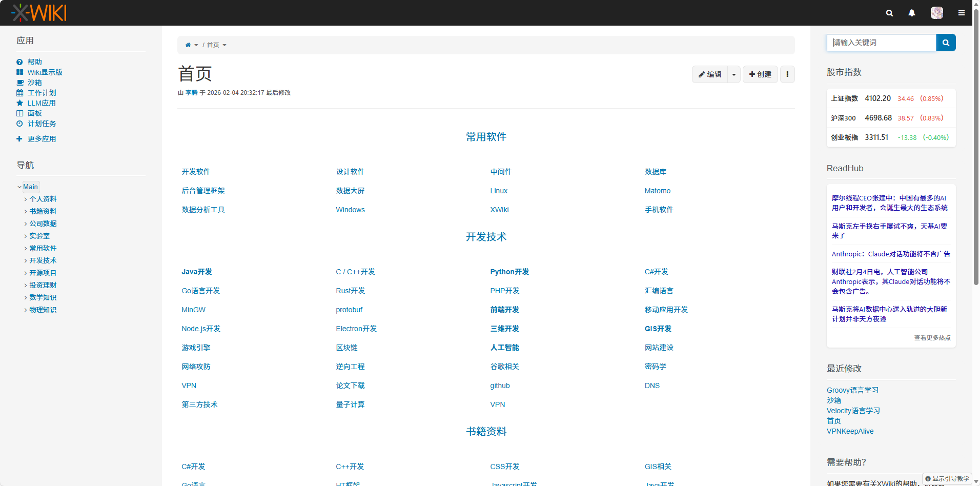Open the 帮助 help entry in sidebar
The width and height of the screenshot is (980, 486).
click(x=35, y=62)
